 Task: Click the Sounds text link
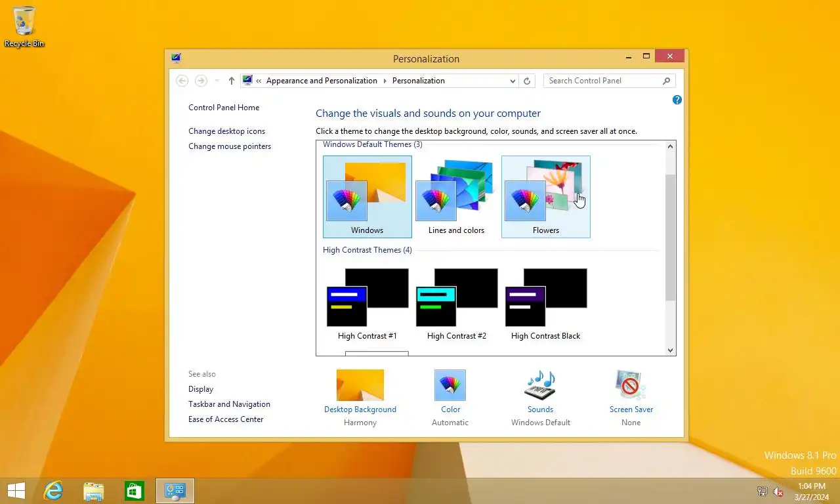pos(540,409)
